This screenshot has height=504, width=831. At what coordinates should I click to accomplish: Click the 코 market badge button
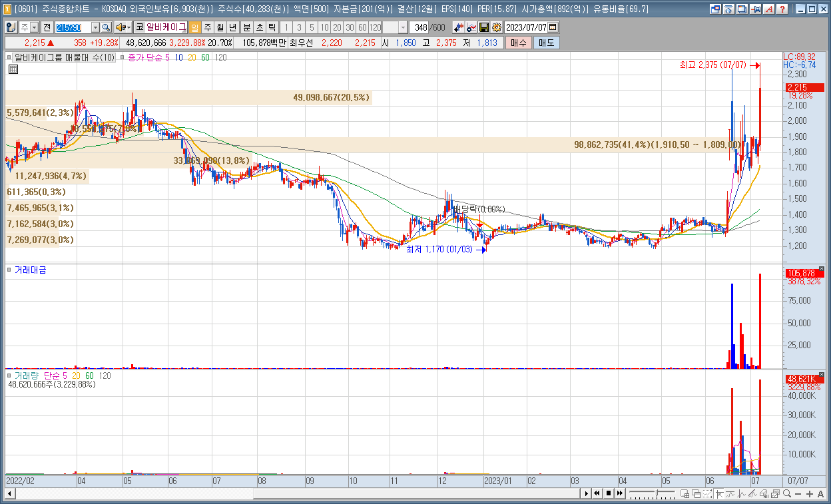(138, 27)
